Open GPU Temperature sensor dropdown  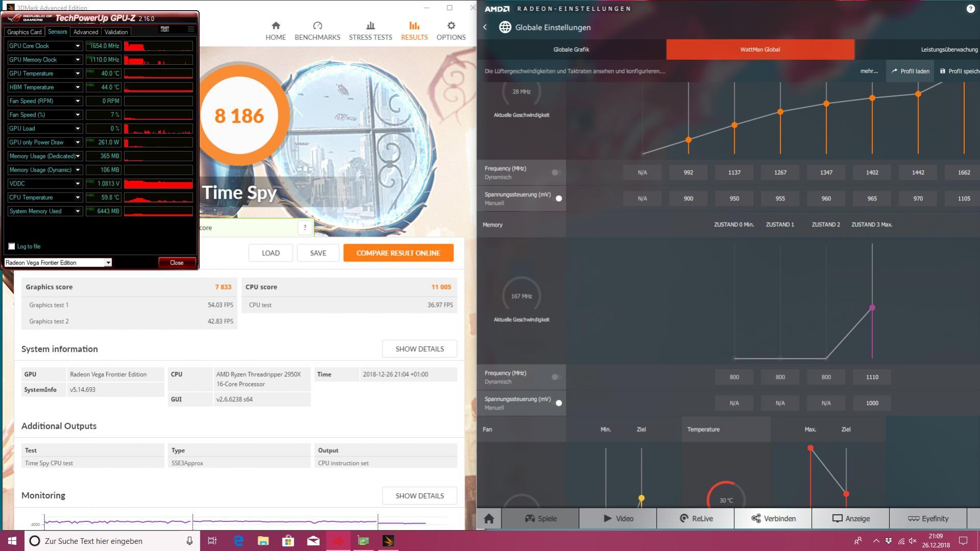78,74
